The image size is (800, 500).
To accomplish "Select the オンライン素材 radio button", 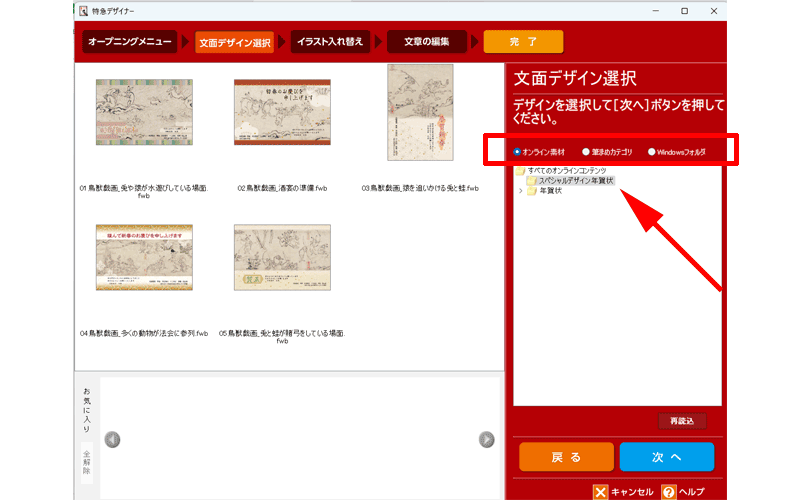I will click(517, 152).
